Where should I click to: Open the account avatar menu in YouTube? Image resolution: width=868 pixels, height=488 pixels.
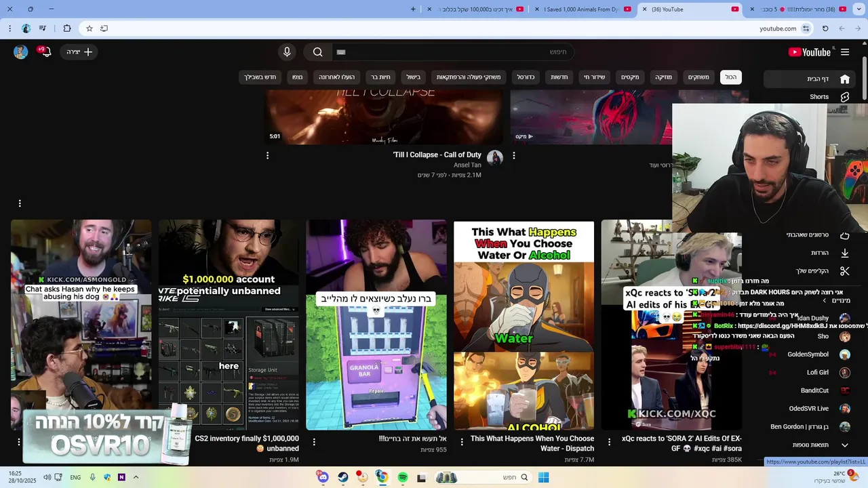click(x=21, y=52)
